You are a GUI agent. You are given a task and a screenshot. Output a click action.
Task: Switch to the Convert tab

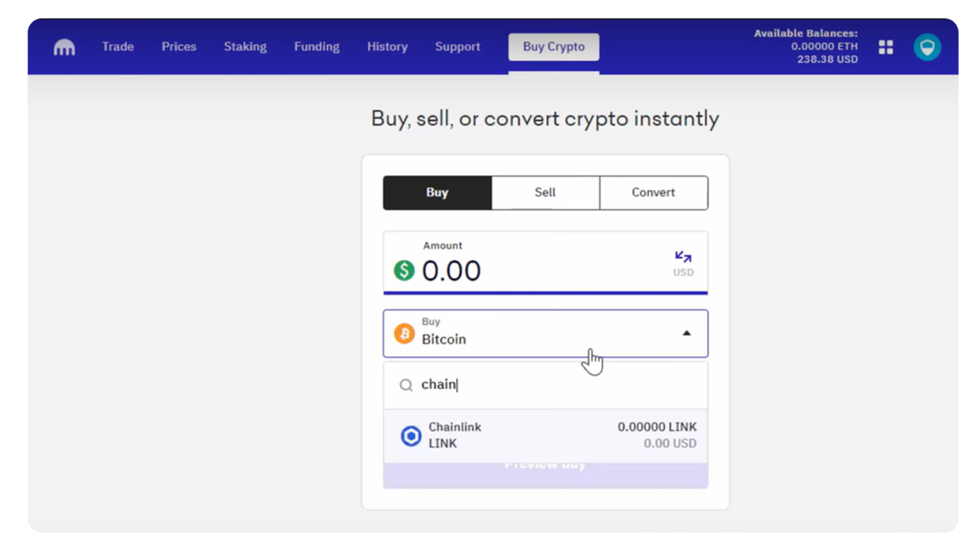[654, 192]
